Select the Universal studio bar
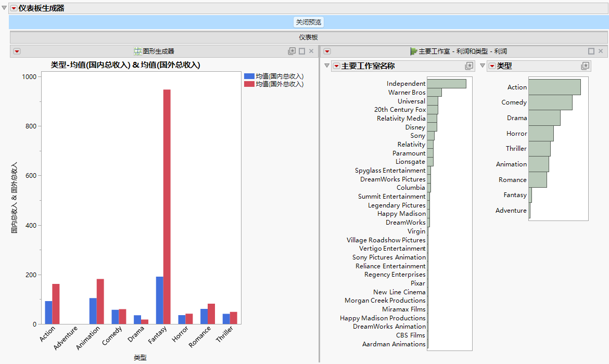The image size is (609, 364). [433, 101]
